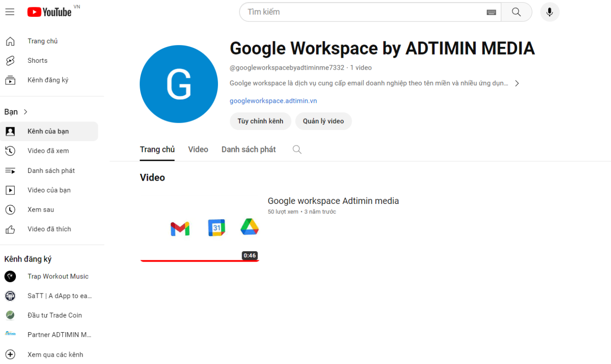
Task: Click the plus icon for Xem qua các kênh
Action: tap(10, 354)
